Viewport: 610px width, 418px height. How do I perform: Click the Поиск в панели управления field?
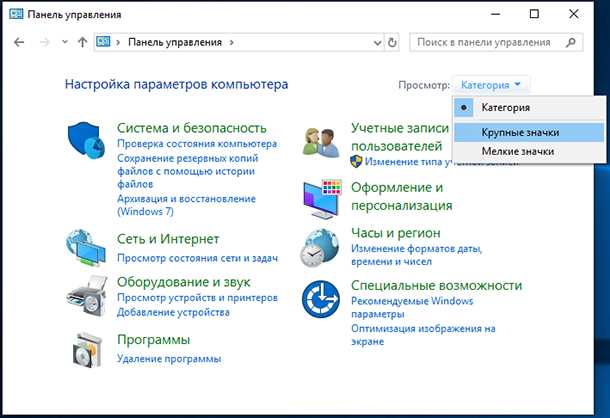pos(496,42)
